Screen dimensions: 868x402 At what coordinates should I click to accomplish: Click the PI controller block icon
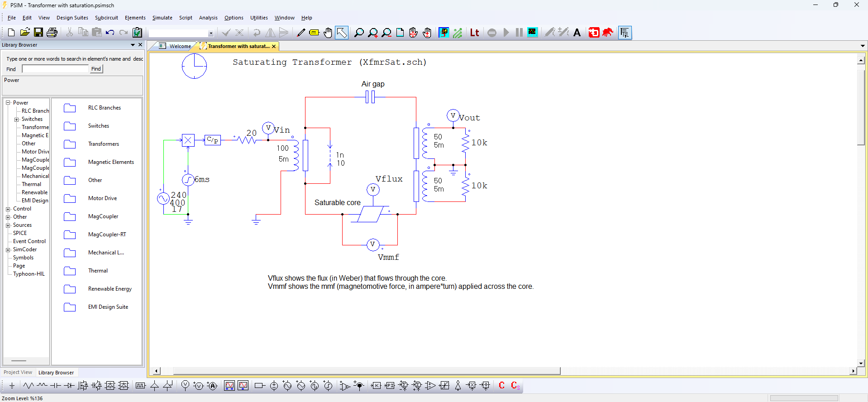390,386
